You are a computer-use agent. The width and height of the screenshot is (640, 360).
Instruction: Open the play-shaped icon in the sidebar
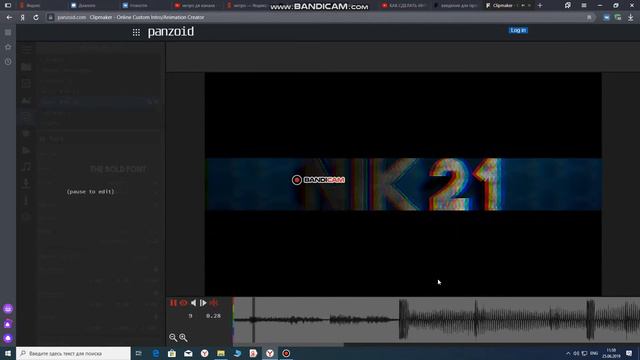[x=27, y=150]
